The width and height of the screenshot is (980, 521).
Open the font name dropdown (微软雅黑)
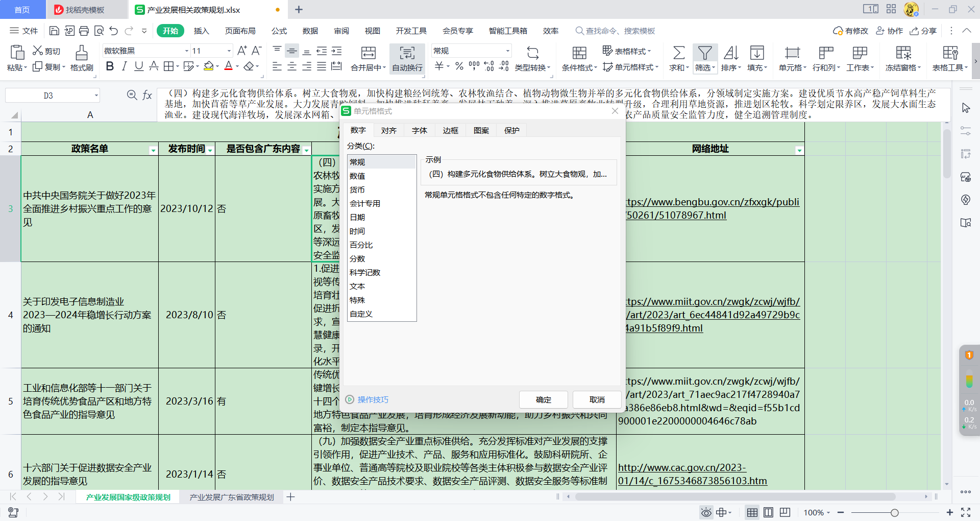[x=187, y=51]
